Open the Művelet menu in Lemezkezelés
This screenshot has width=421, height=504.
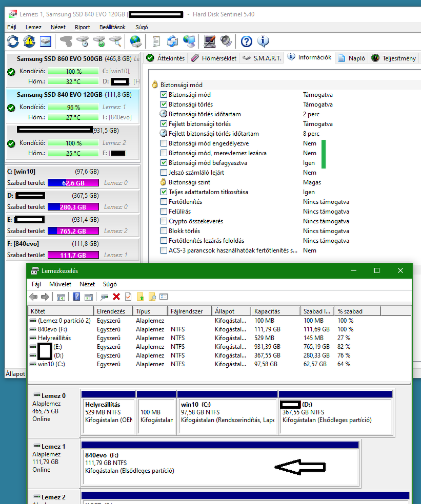click(60, 284)
